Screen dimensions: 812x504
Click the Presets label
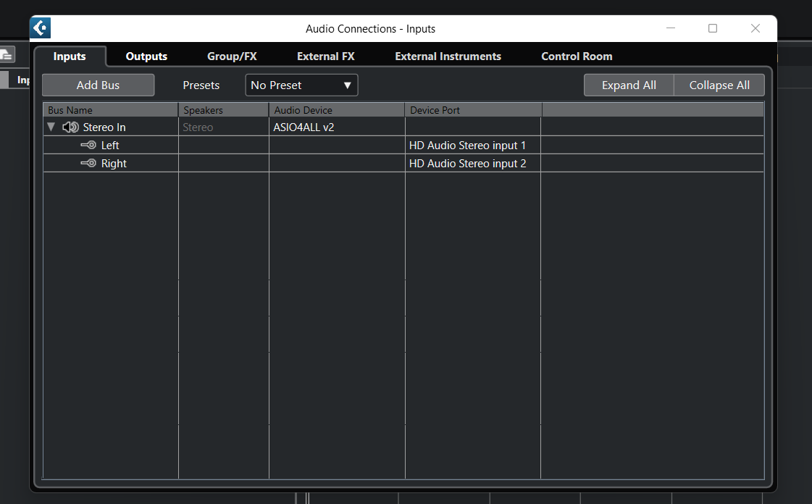point(201,85)
